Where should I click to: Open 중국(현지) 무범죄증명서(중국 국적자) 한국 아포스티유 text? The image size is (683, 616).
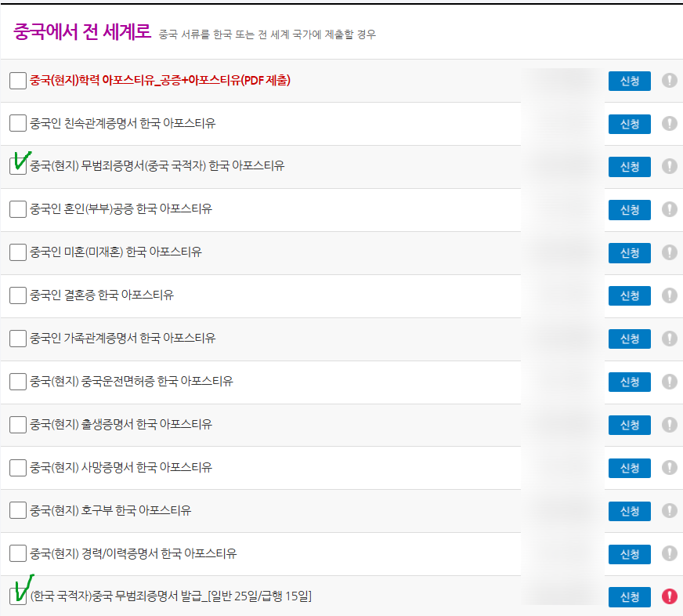[157, 165]
